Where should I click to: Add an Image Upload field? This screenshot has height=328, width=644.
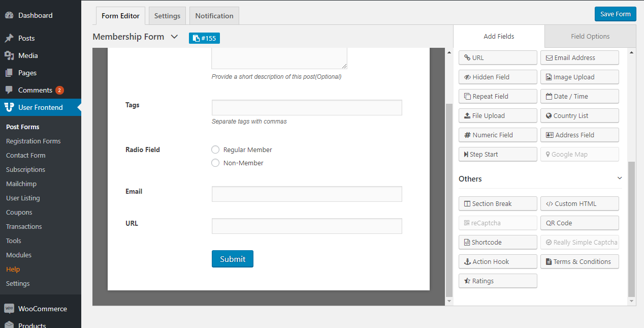pyautogui.click(x=579, y=77)
